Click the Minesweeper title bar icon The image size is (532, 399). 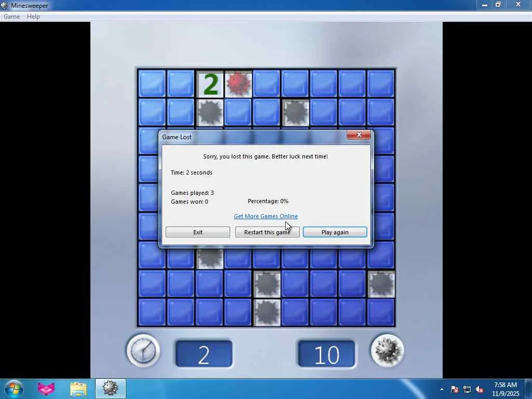[4, 5]
